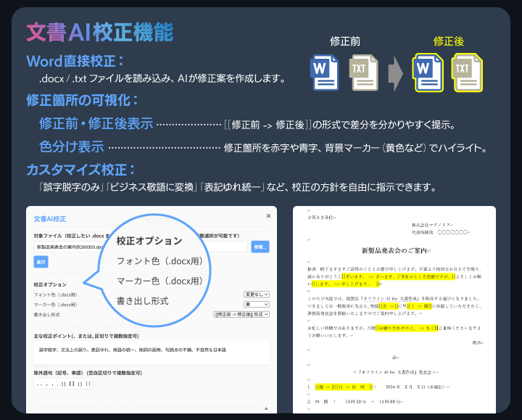The image size is (522, 420).
Task: Click the gray arrow between file icons
Action: 395,73
